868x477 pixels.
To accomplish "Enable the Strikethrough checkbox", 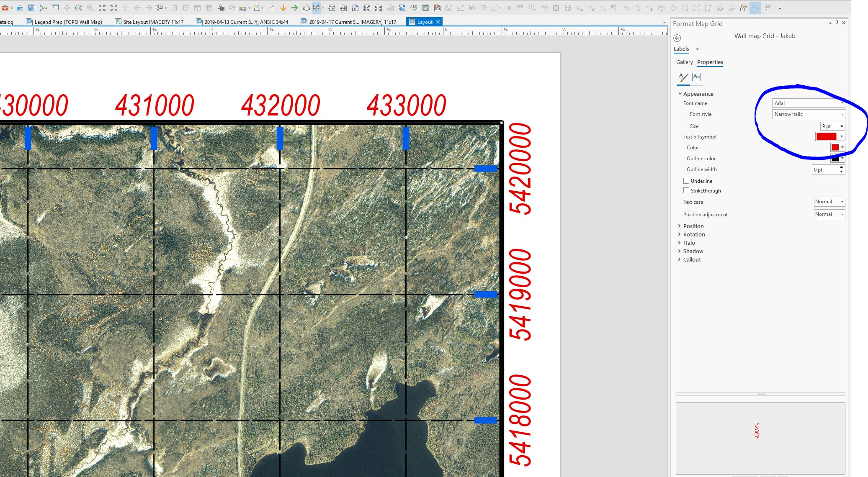I will [x=687, y=190].
